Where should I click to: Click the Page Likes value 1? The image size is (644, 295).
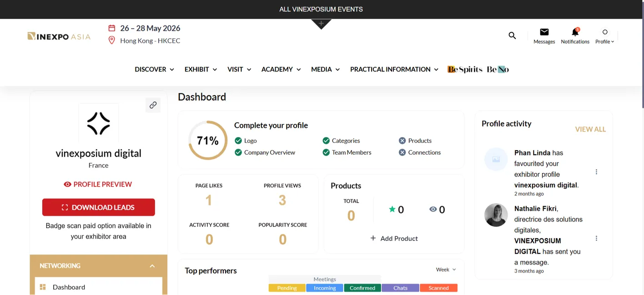pos(209,200)
